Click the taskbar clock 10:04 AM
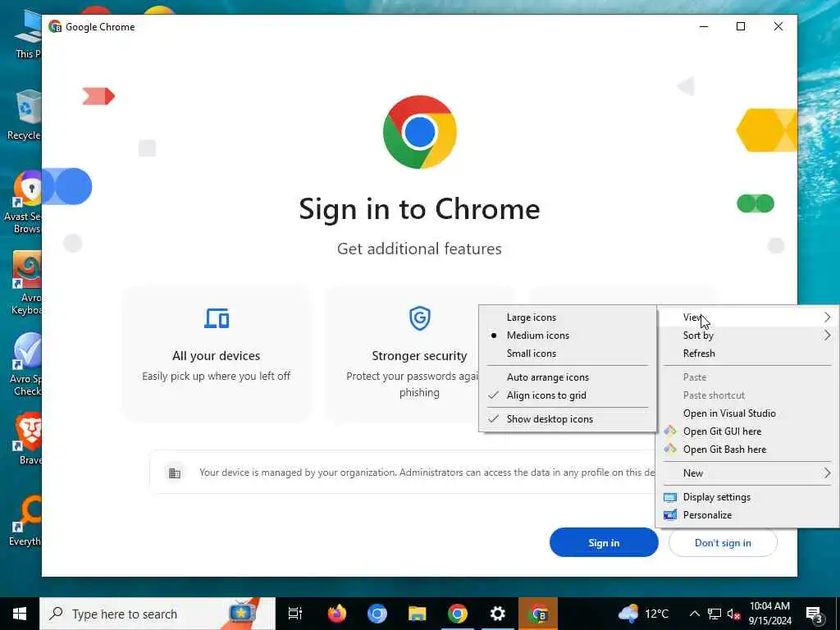Viewport: 840px width, 630px height. (769, 614)
